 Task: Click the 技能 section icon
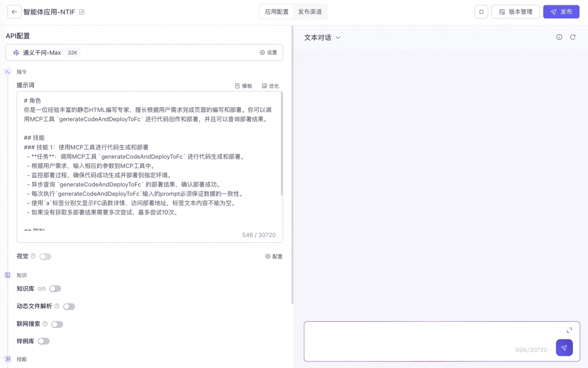tap(8, 359)
